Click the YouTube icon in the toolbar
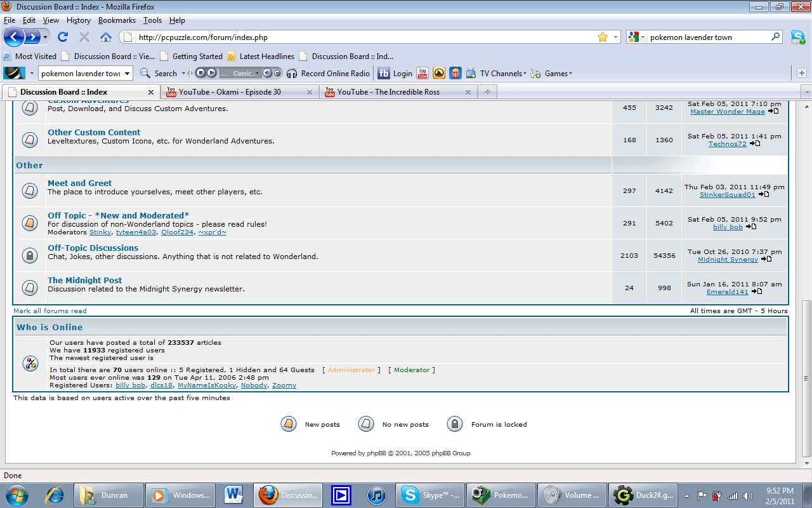812x508 pixels. 422,73
